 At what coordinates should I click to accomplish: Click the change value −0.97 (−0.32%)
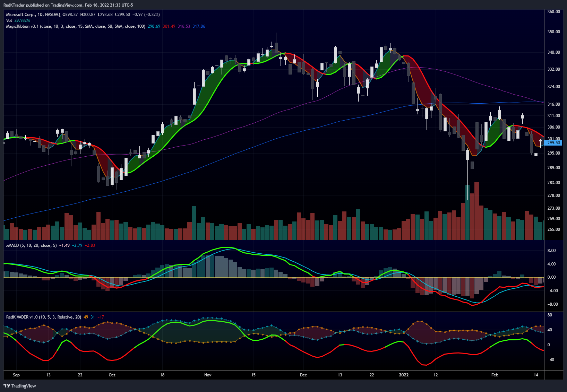(146, 15)
